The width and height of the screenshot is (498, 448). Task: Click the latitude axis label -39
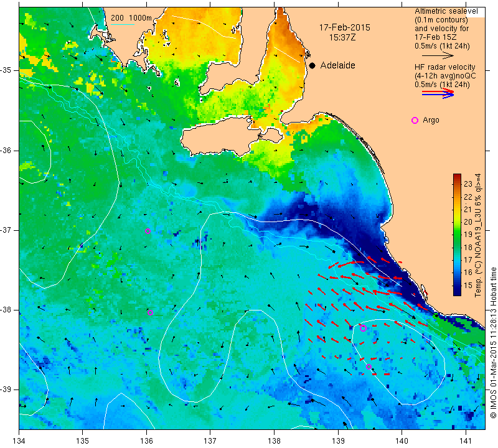[x=7, y=390]
